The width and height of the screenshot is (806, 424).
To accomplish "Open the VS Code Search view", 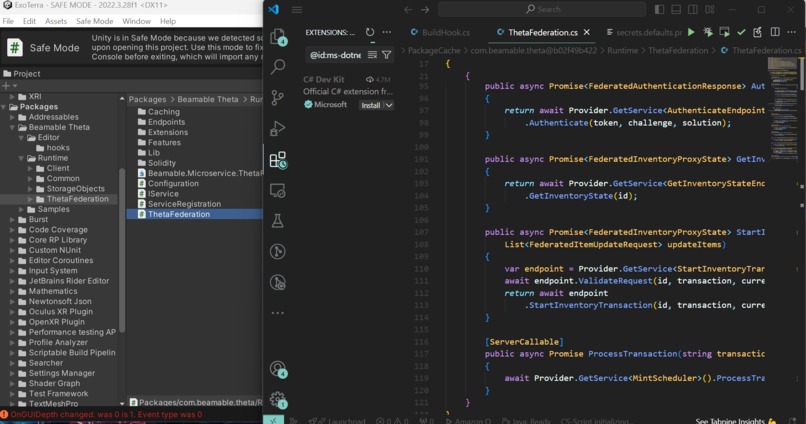I will [278, 66].
